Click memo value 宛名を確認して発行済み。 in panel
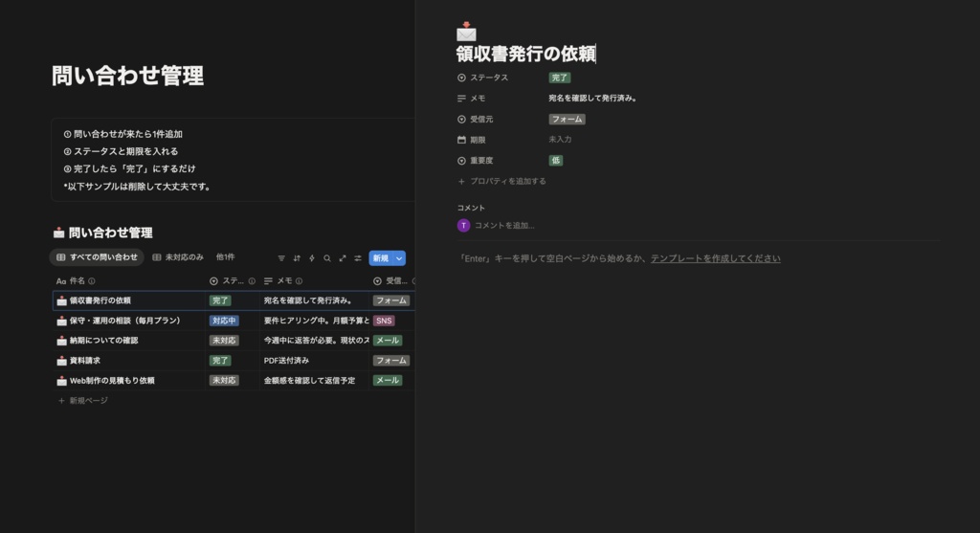This screenshot has width=980, height=533. 592,99
